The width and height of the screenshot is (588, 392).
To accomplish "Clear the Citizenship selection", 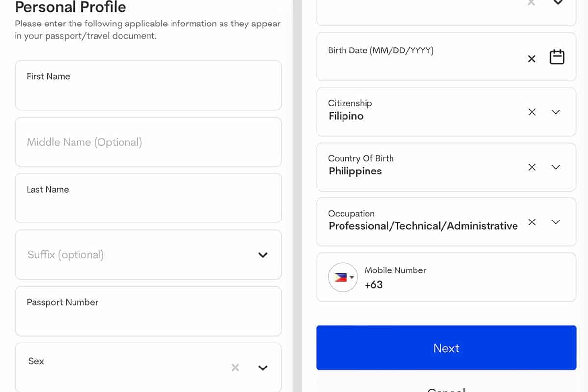I will pos(532,112).
